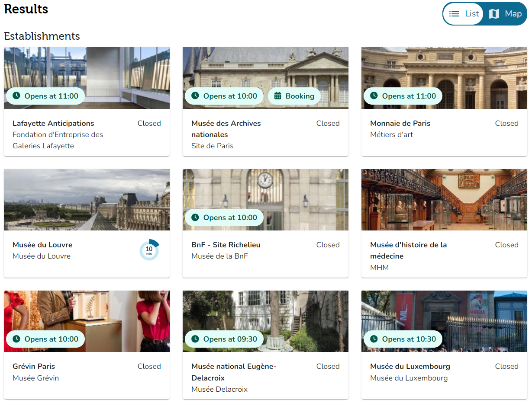Click the clock icon on BnF - Site Richelieu card

tap(195, 217)
